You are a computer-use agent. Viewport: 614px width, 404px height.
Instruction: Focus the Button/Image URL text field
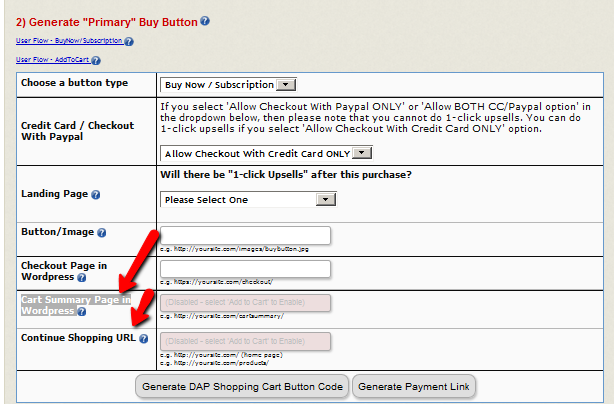(245, 236)
